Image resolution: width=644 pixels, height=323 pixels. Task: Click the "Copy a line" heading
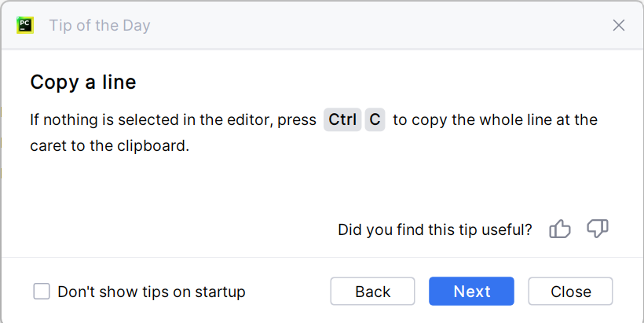tap(83, 82)
